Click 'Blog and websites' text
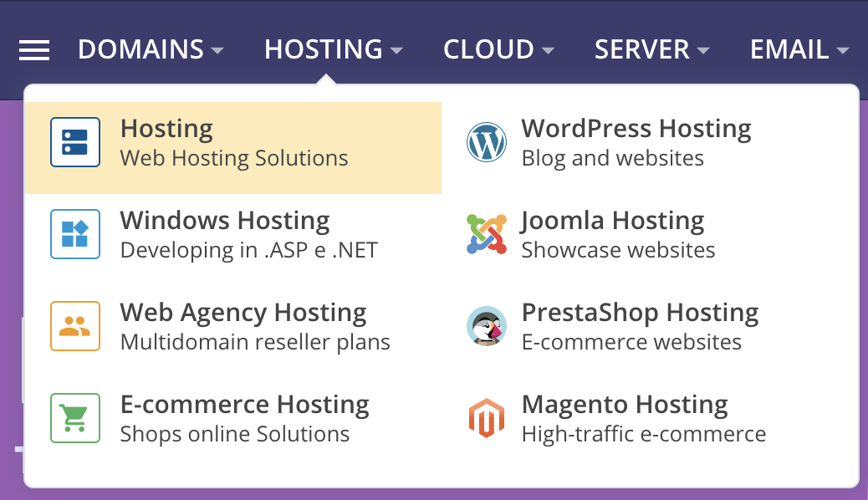Viewport: 868px width, 500px height. (613, 158)
